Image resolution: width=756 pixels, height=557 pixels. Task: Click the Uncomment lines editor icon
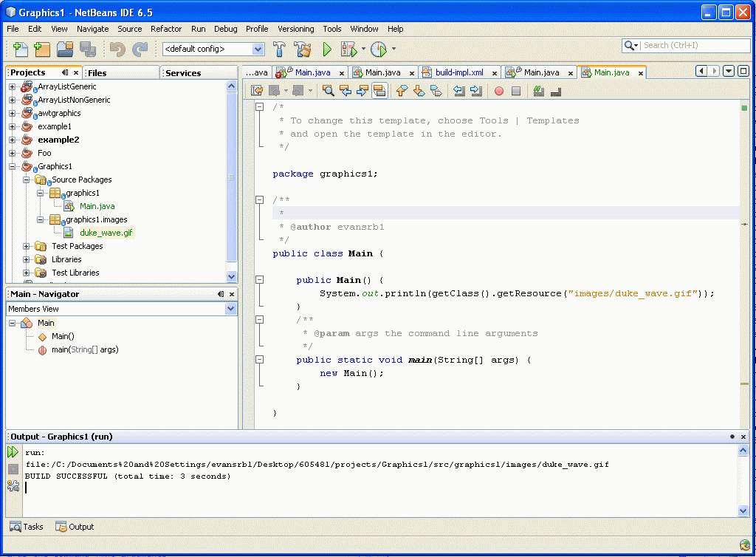[556, 91]
